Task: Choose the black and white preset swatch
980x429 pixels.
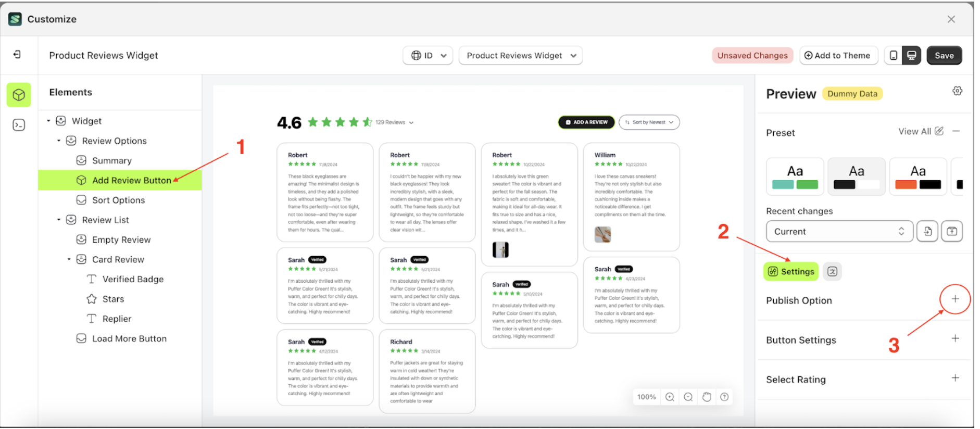Action: [x=856, y=176]
